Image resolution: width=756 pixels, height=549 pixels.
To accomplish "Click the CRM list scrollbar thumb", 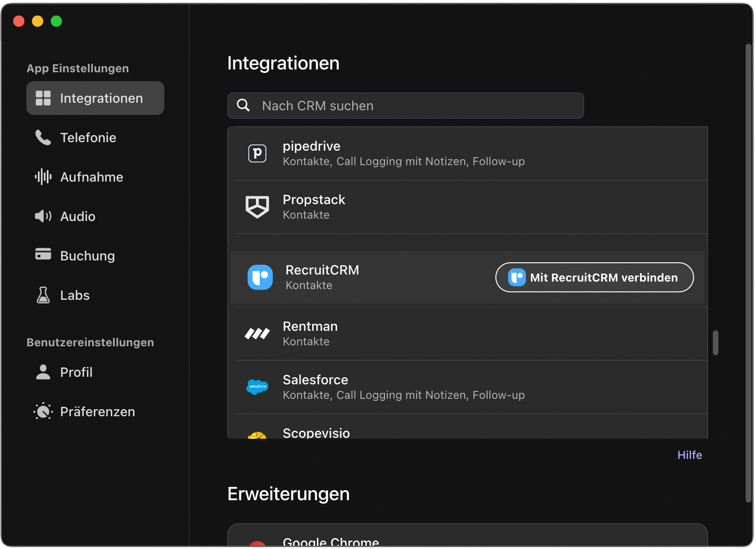I will [x=716, y=343].
